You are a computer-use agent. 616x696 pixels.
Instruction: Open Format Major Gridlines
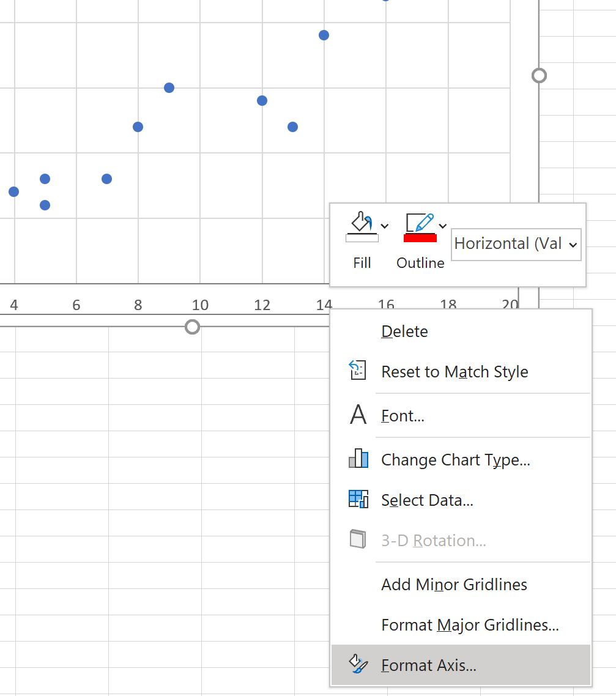[469, 624]
